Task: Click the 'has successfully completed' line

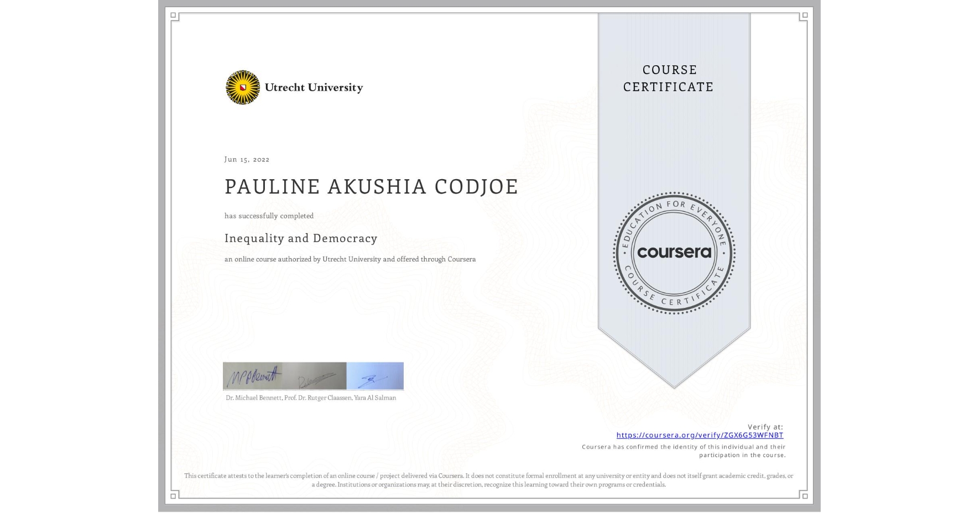Action: coord(269,216)
